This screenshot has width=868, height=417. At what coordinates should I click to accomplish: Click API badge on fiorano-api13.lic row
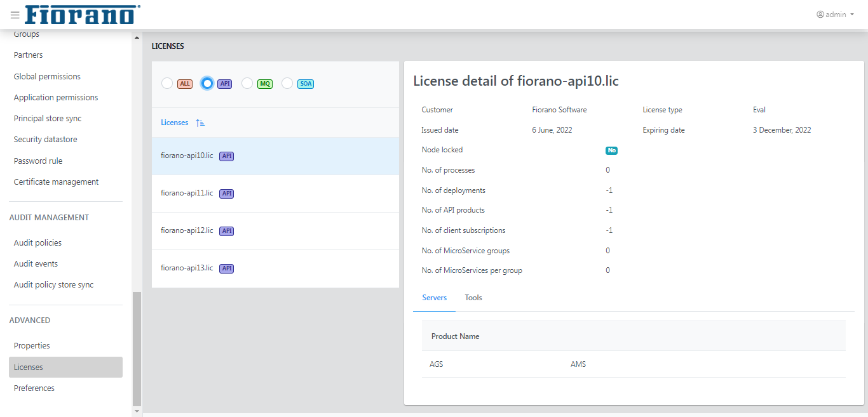(x=226, y=268)
